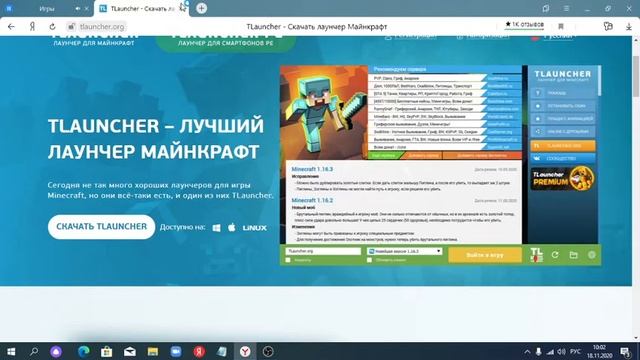Open the 1К отзывов site reviews

[524, 25]
